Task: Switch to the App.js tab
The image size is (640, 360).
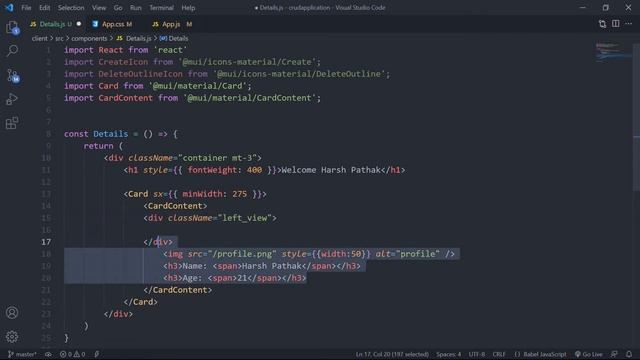Action: point(171,24)
